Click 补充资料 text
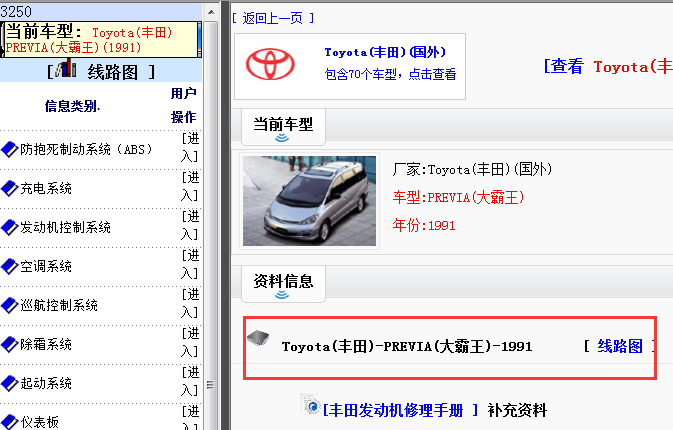 [x=517, y=410]
